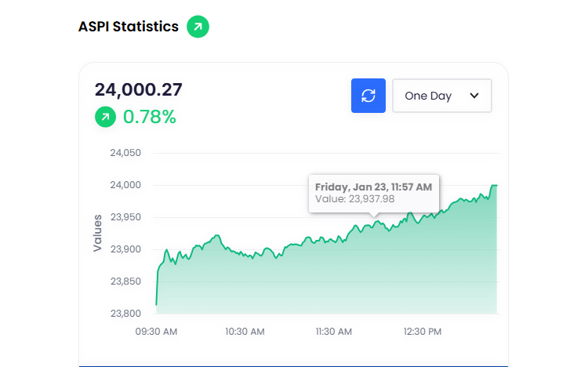Click the 12:30 PM x-axis label

click(x=422, y=332)
